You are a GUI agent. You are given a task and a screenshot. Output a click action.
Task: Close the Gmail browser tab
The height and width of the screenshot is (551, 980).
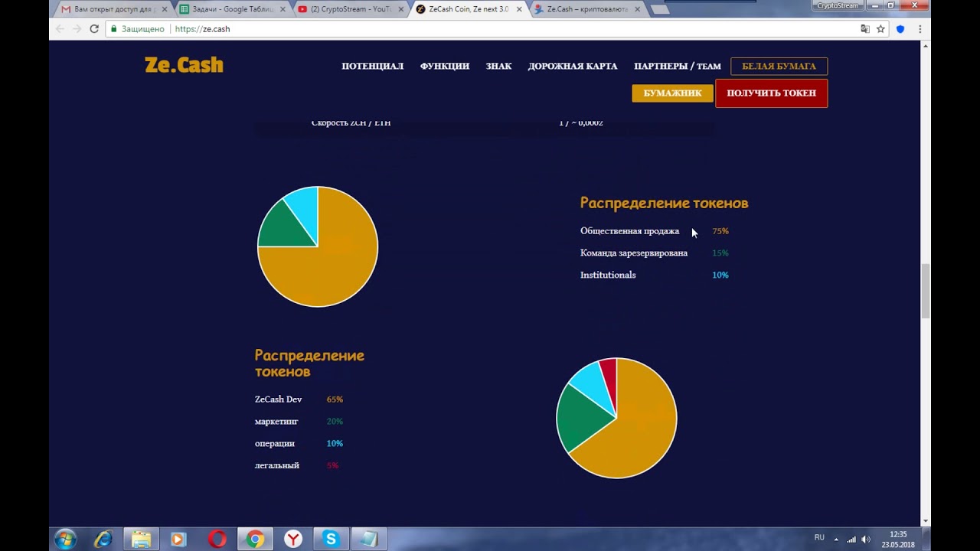164,9
